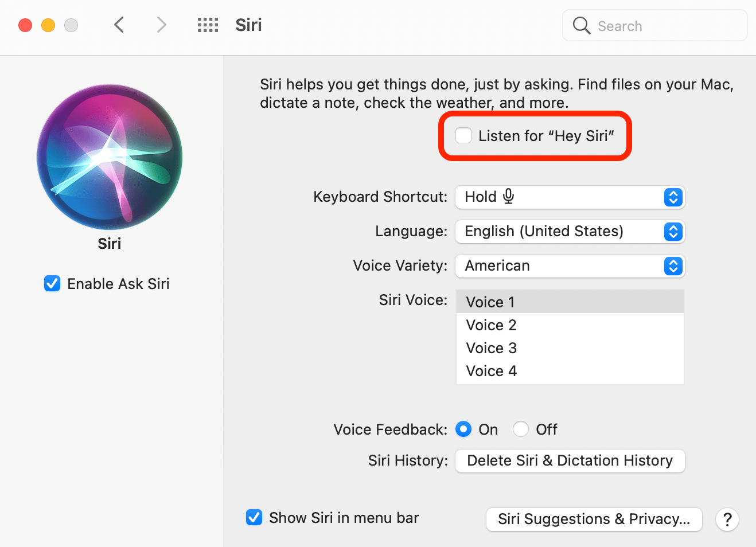Select the On option for Voice Feedback
756x547 pixels.
[x=463, y=429]
